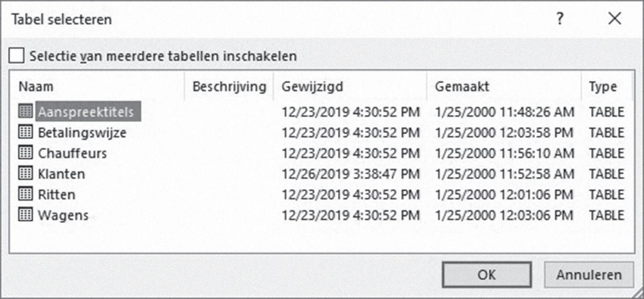Cancel with the Annuleren button
The width and height of the screenshot is (644, 299).
(589, 275)
